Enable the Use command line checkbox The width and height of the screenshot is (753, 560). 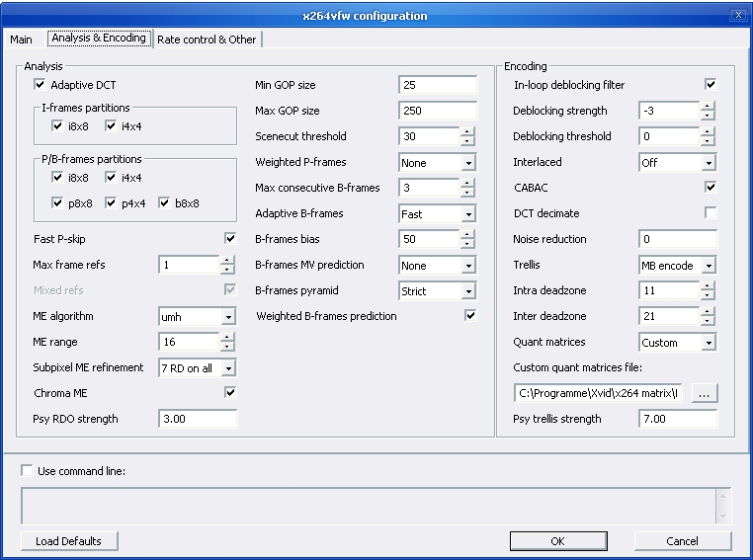28,471
